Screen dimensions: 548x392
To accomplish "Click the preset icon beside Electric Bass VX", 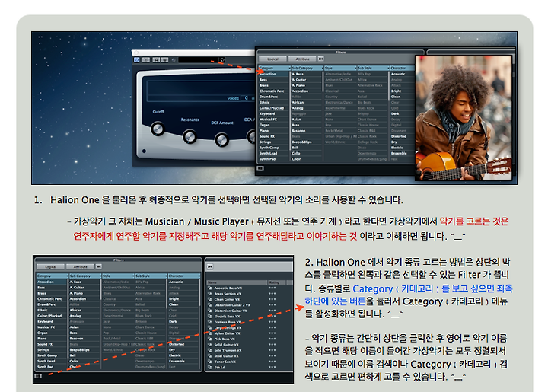I will (210, 317).
